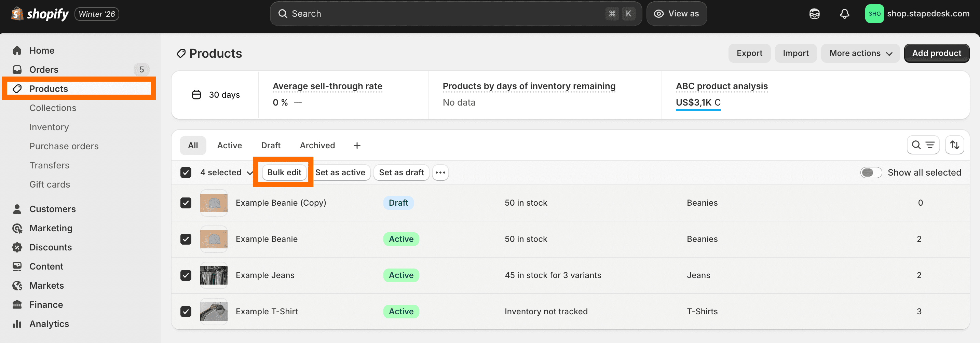Open the Analytics section icon
This screenshot has width=980, height=343.
17,324
